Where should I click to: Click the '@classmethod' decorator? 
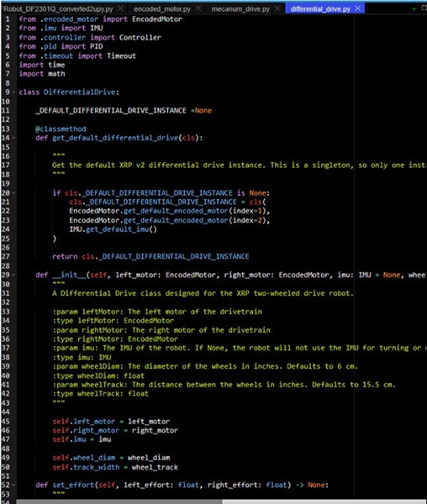pos(61,129)
